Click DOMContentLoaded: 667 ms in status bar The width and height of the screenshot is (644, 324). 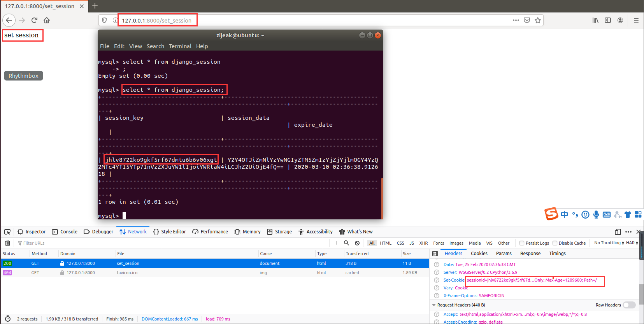[x=170, y=319]
